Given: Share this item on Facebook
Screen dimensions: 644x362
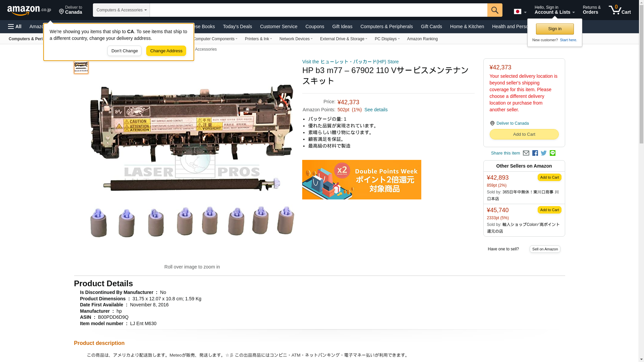Looking at the screenshot, I should [535, 153].
